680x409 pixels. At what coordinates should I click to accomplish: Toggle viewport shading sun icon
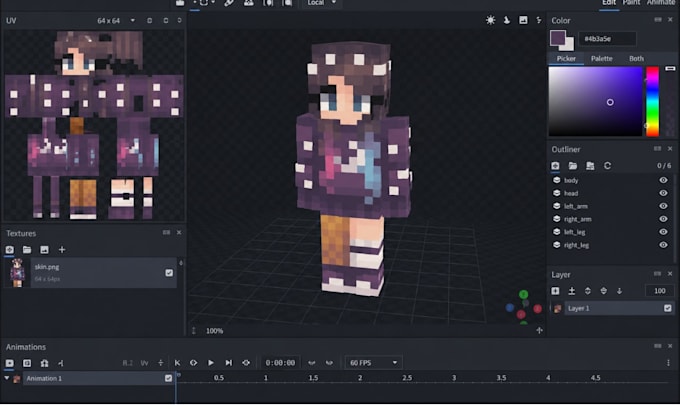490,20
